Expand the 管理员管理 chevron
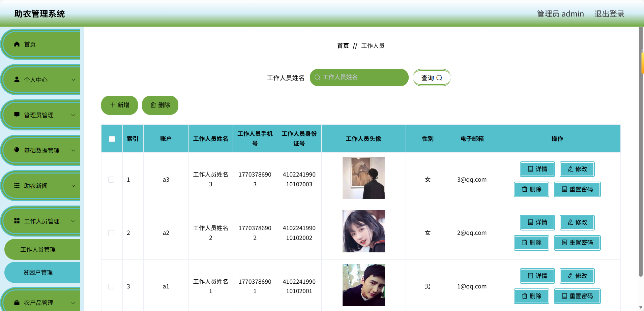This screenshot has width=644, height=311. pos(73,115)
